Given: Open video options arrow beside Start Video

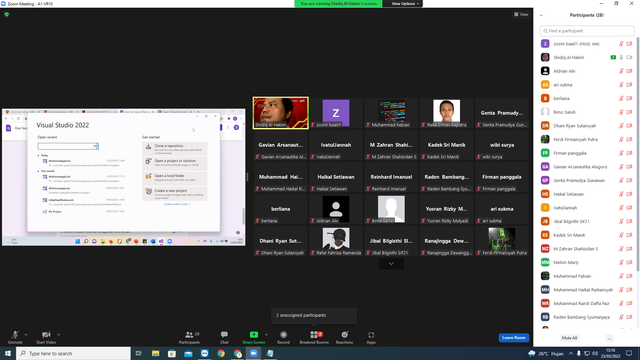Looking at the screenshot, I should click(58, 335).
